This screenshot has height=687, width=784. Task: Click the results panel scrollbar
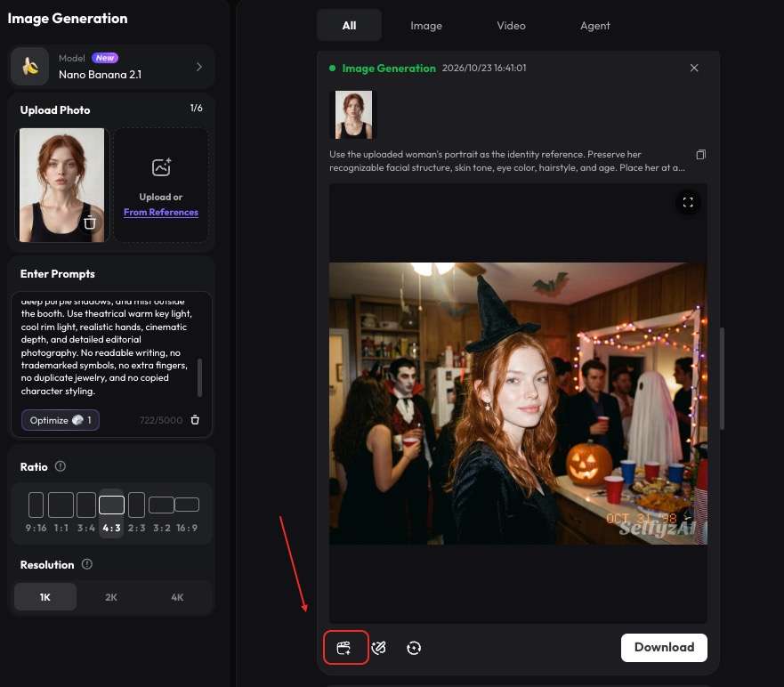point(722,378)
